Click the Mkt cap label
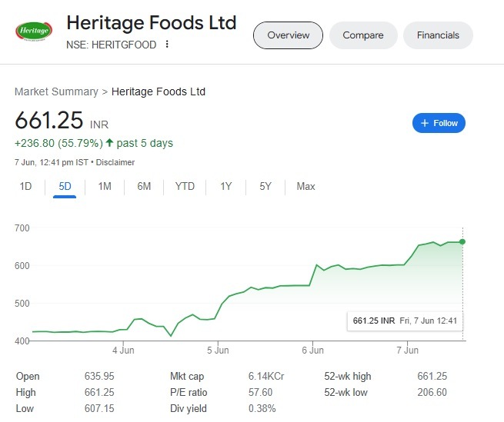 [x=187, y=377]
